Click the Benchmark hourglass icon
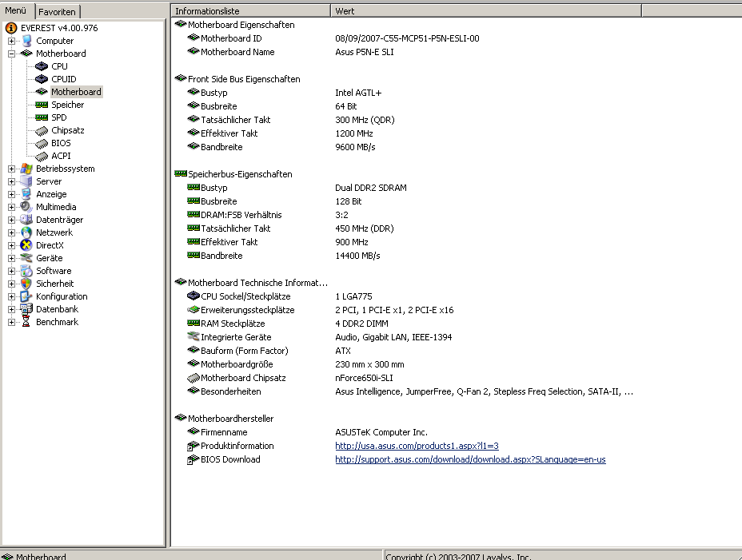Image resolution: width=742 pixels, height=560 pixels. pyautogui.click(x=26, y=322)
